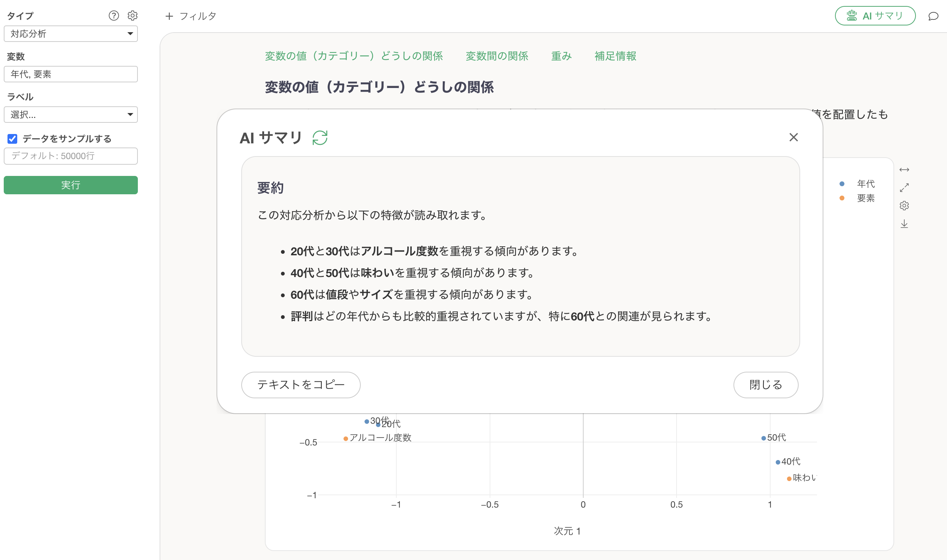The image size is (947, 560).
Task: Switch to the 変数間の関係 tab
Action: pos(497,56)
